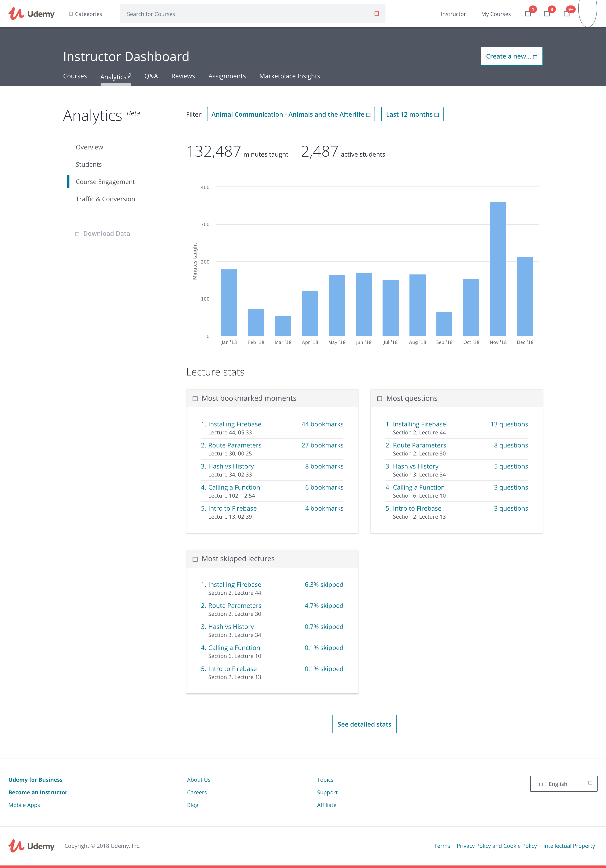Select the Analytics tab

(116, 76)
